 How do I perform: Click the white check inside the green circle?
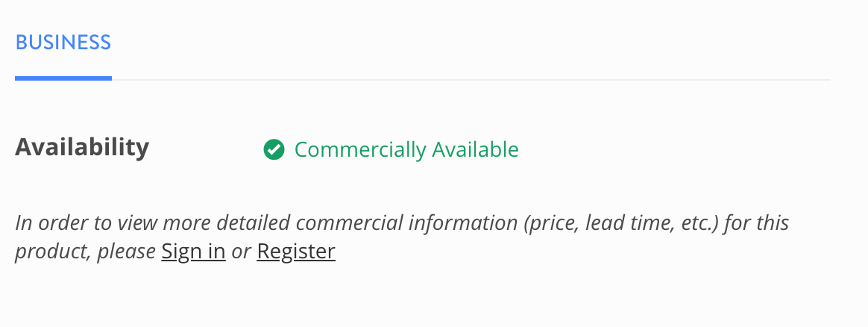click(274, 149)
